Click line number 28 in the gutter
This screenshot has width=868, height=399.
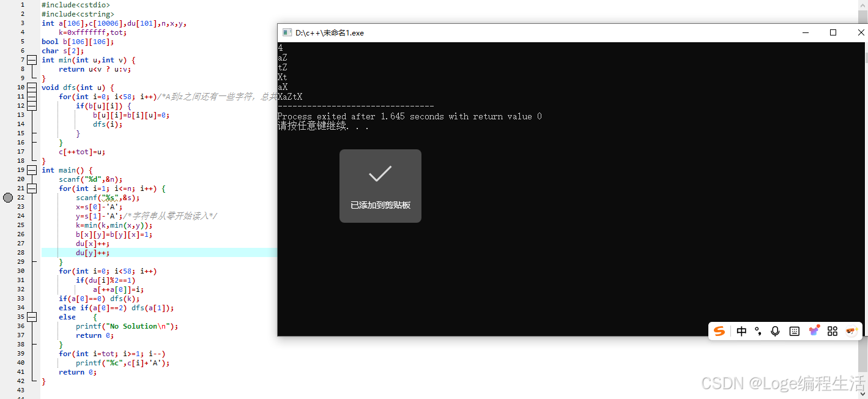[21, 253]
